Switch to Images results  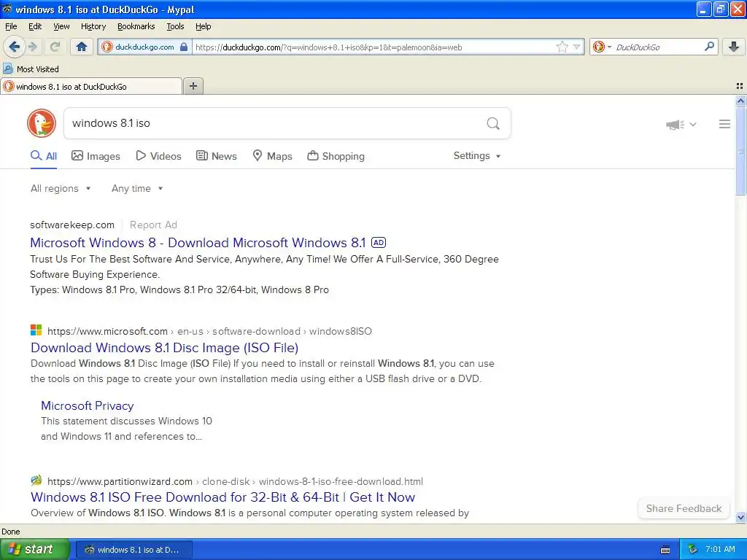pos(96,156)
